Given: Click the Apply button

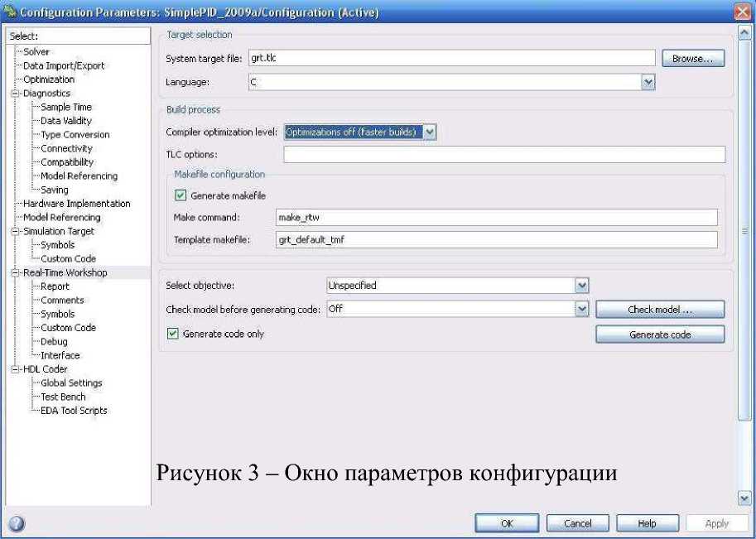Looking at the screenshot, I should coord(717,523).
